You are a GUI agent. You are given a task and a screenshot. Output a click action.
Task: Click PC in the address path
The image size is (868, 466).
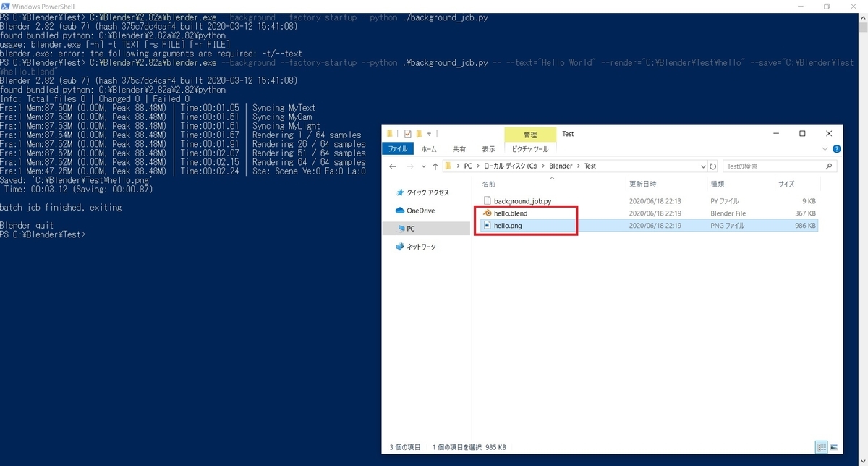(x=468, y=166)
